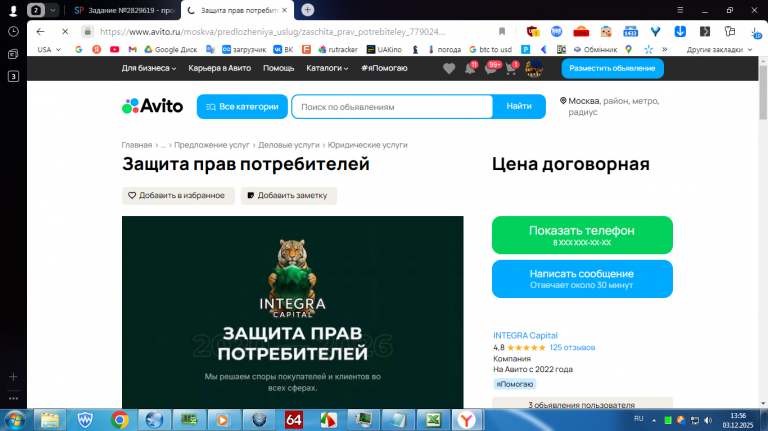Go to Предложение услуг breadcrumb
Screen dimensions: 768x431
(212, 145)
